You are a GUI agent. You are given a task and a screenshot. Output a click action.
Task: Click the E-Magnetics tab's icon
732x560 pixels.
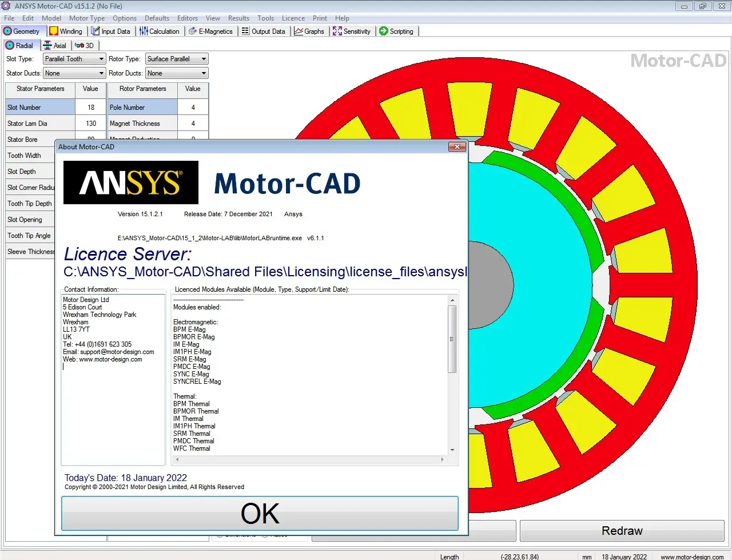pyautogui.click(x=193, y=31)
